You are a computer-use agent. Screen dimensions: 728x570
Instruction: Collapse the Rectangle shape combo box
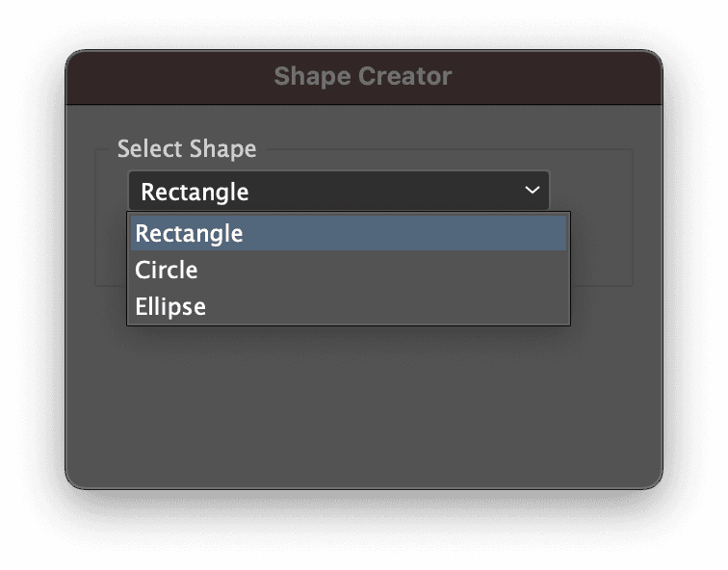[339, 191]
